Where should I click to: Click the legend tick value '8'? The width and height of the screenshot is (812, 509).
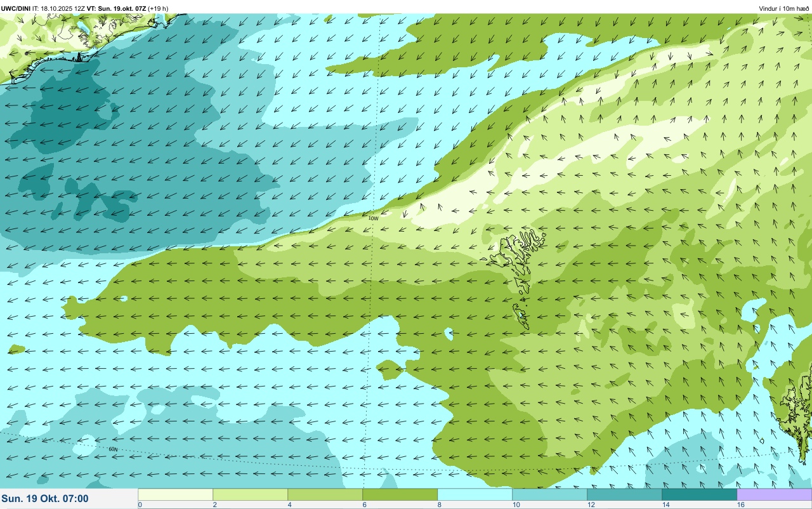coord(439,505)
